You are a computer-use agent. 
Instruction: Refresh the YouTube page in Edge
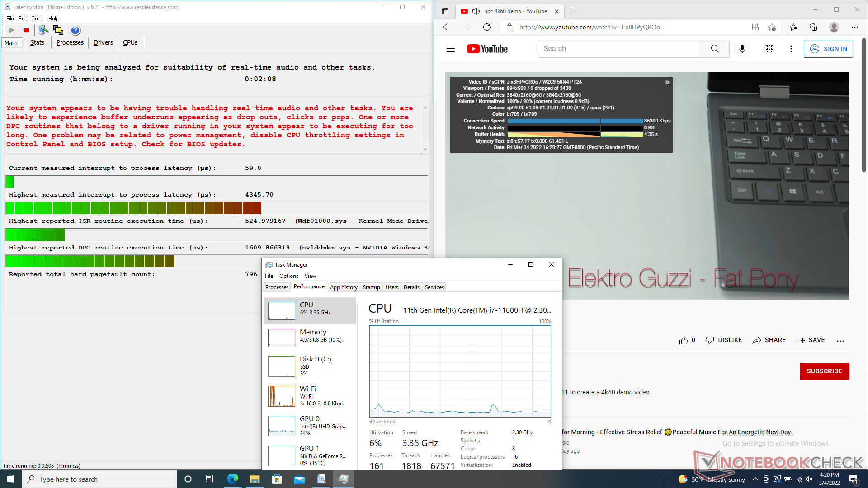(487, 27)
